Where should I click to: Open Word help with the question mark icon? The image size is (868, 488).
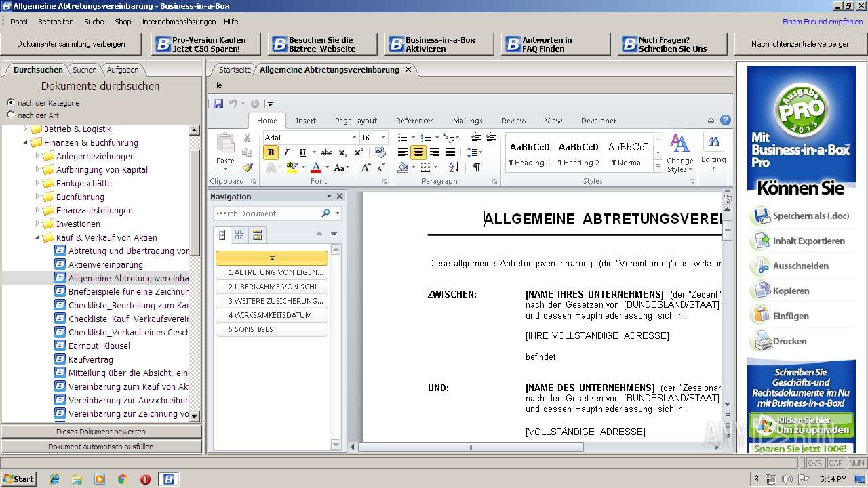[726, 121]
